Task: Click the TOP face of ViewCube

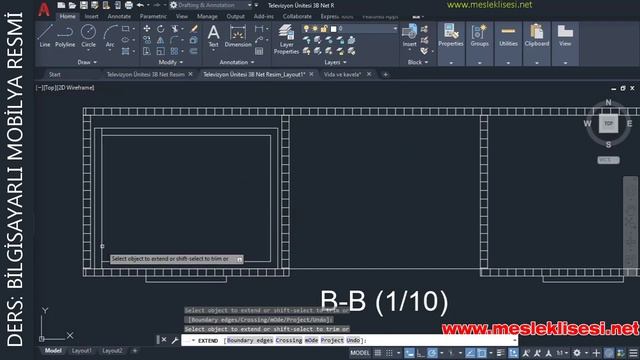Action: click(x=608, y=123)
